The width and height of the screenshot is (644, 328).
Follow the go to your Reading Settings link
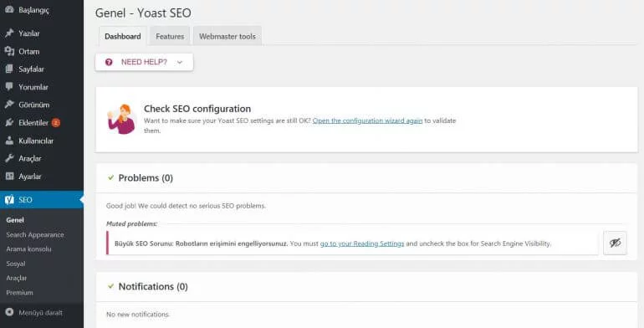tap(362, 243)
